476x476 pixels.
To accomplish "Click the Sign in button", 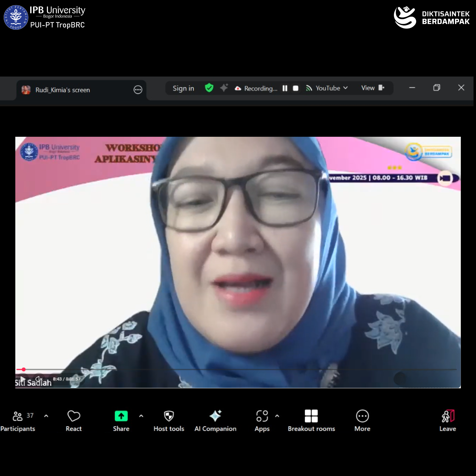I will (183, 88).
